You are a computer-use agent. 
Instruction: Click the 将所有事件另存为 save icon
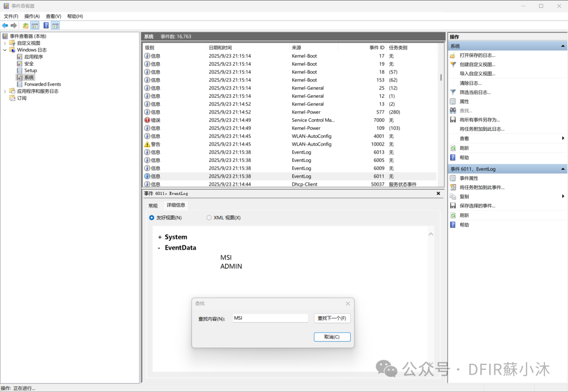(453, 119)
